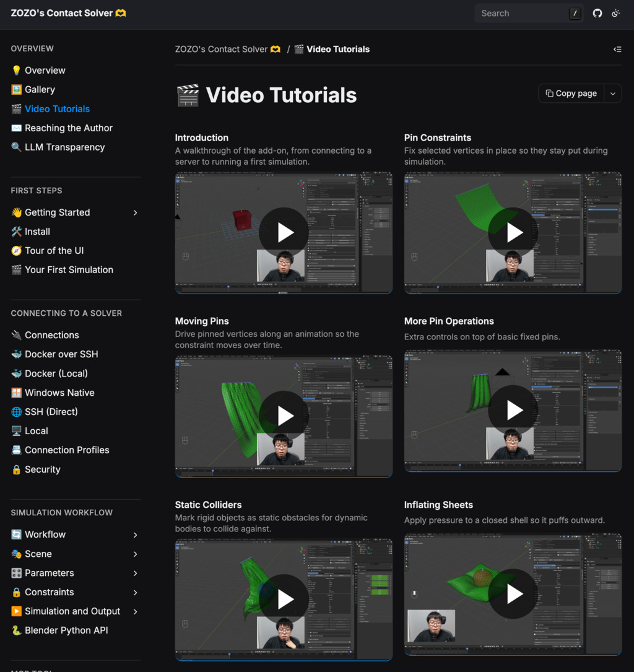
Task: Open the Gallery sidebar page
Action: (x=40, y=90)
